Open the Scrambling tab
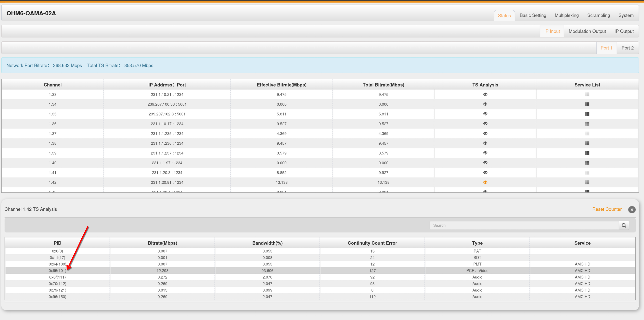 click(x=598, y=16)
